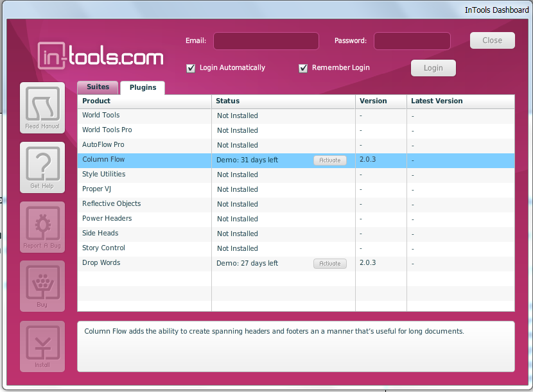Screen dimensions: 533x392
Task: Click Not Installed status for Proper VJ
Action: pos(238,189)
